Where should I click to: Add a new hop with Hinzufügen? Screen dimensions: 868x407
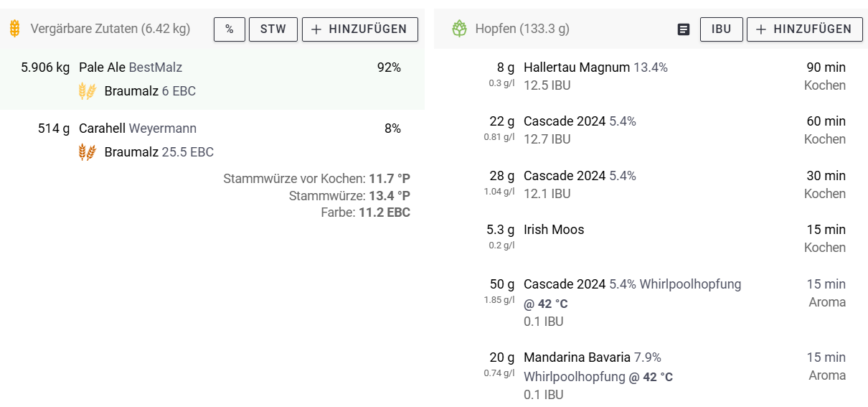[804, 29]
